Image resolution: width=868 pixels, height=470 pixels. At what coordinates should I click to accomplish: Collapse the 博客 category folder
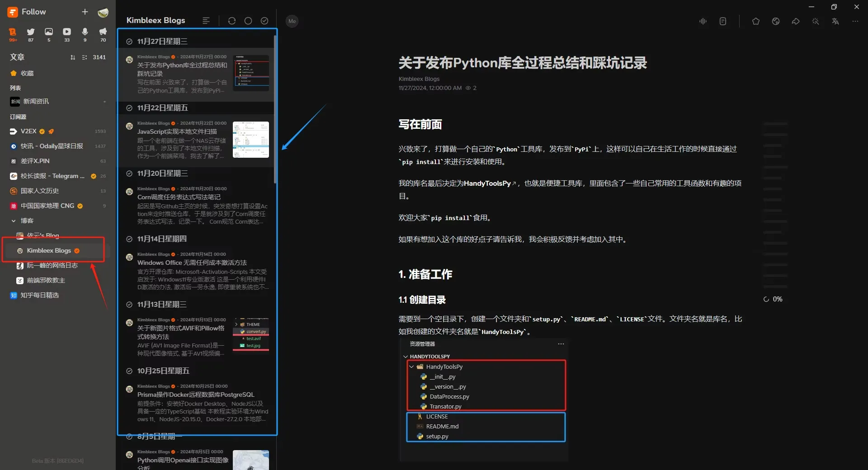tap(14, 221)
